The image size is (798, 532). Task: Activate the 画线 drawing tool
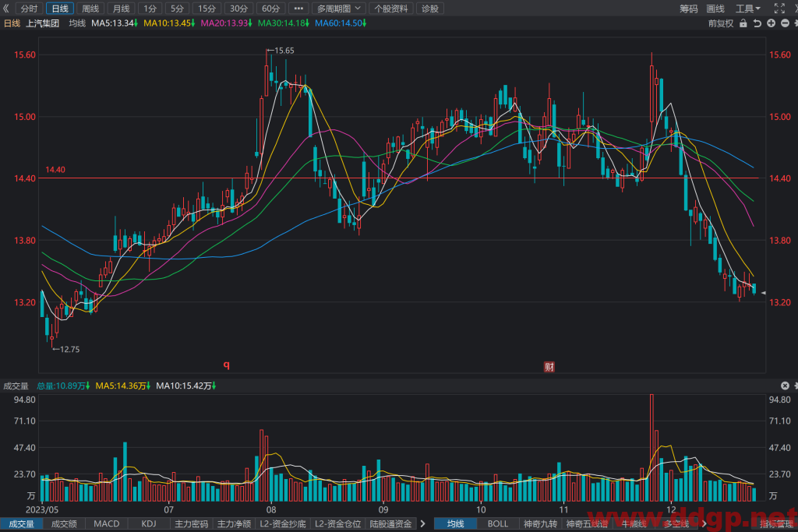click(x=715, y=8)
